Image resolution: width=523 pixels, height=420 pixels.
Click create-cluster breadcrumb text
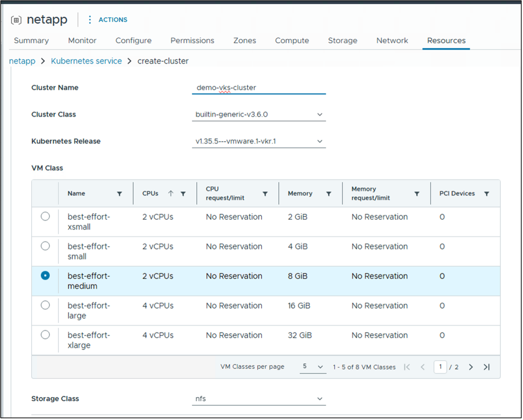click(163, 61)
